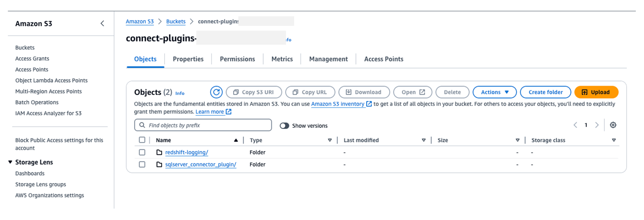Go to next page arrow
This screenshot has height=220, width=644.
[597, 125]
